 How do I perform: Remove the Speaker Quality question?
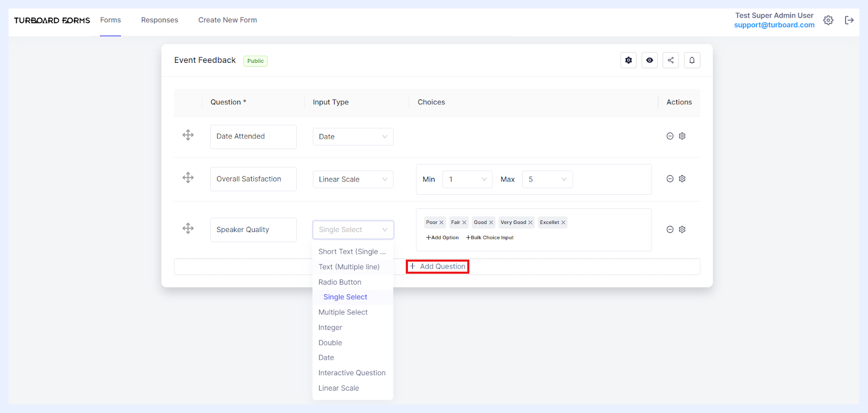pyautogui.click(x=670, y=229)
